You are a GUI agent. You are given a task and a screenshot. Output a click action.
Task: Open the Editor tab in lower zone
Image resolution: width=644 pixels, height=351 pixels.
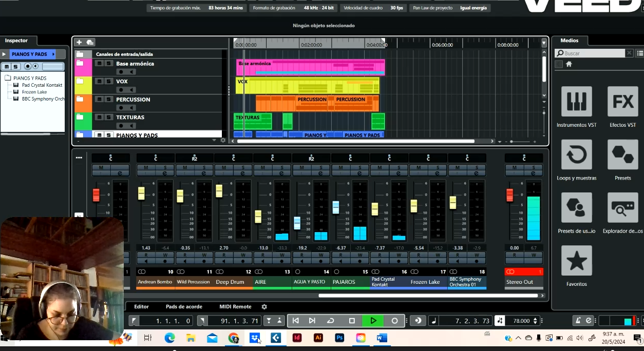[x=141, y=307]
